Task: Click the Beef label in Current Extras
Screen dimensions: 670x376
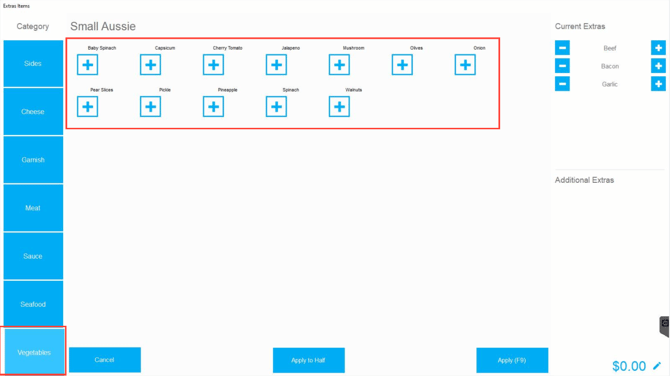Action: coord(610,48)
